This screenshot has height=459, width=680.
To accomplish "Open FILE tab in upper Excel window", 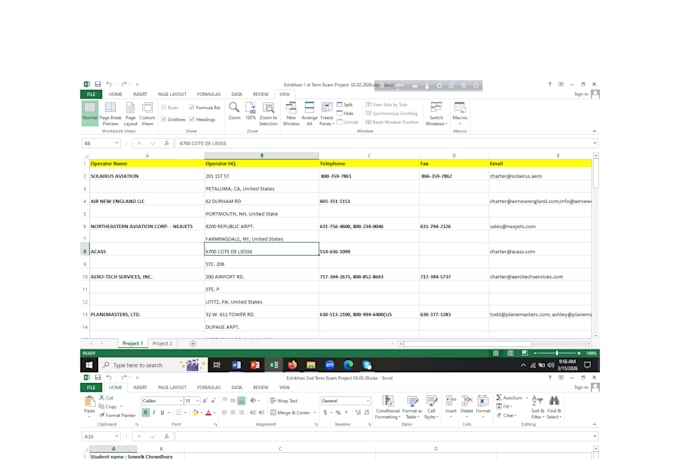I will point(91,94).
